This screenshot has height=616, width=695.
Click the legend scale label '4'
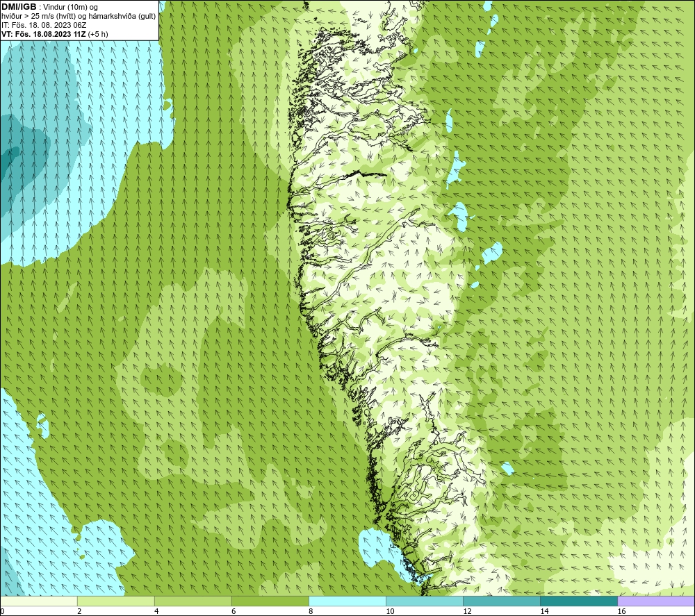point(156,611)
